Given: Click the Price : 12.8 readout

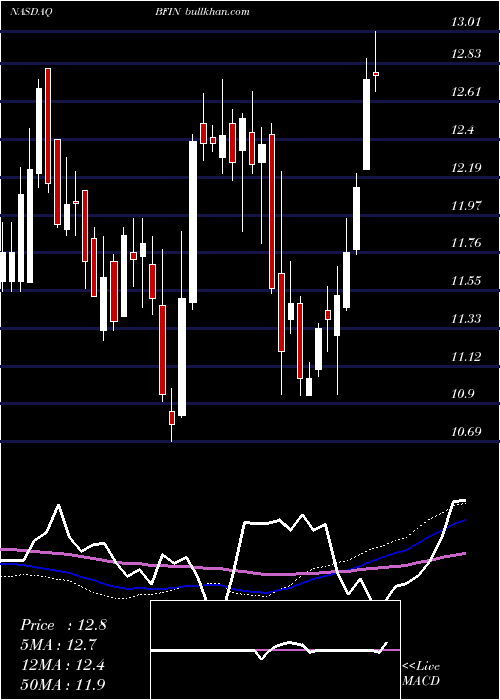Looking at the screenshot, I should coord(63,625).
